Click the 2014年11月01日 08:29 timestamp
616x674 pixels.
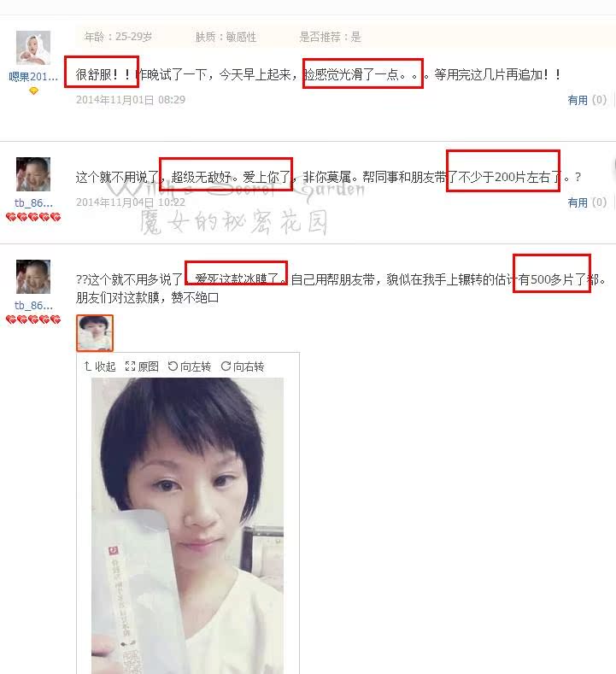tap(131, 100)
